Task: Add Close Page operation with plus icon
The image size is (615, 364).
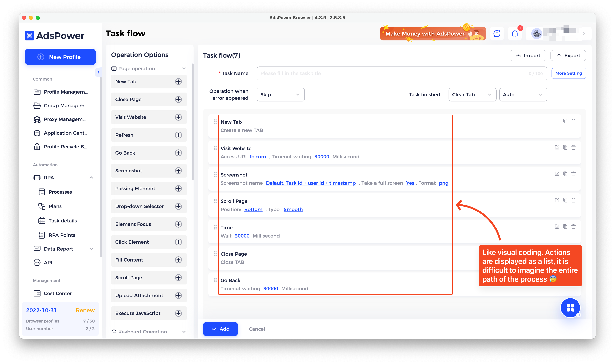Action: tap(178, 99)
